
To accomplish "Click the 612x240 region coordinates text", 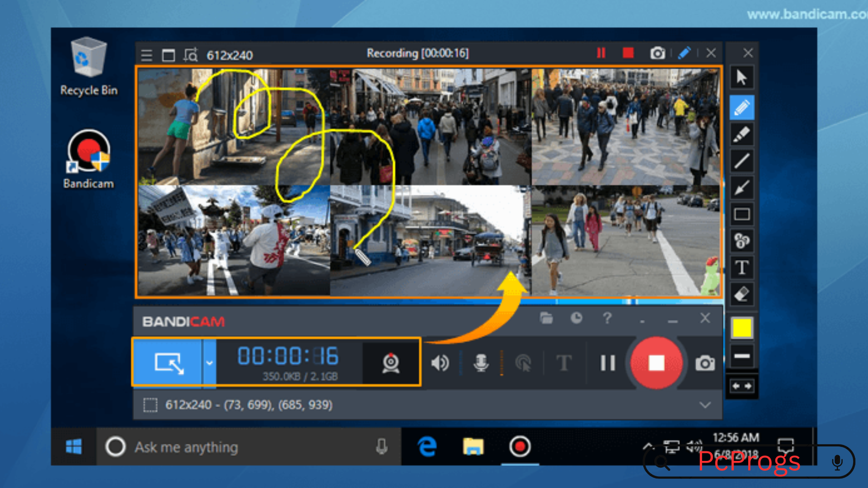I will 249,405.
